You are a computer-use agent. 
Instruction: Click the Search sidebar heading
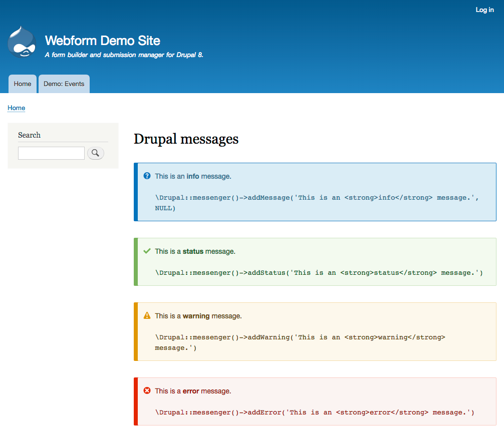pyautogui.click(x=29, y=135)
